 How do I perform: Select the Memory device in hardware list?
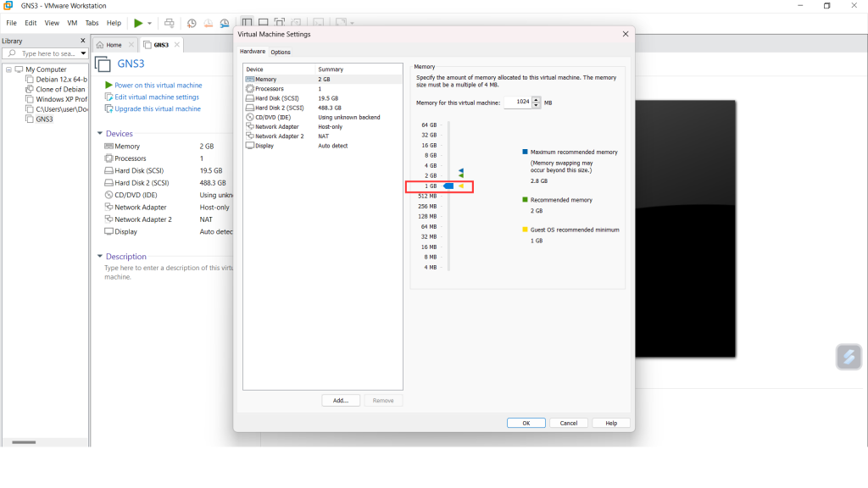pos(266,79)
